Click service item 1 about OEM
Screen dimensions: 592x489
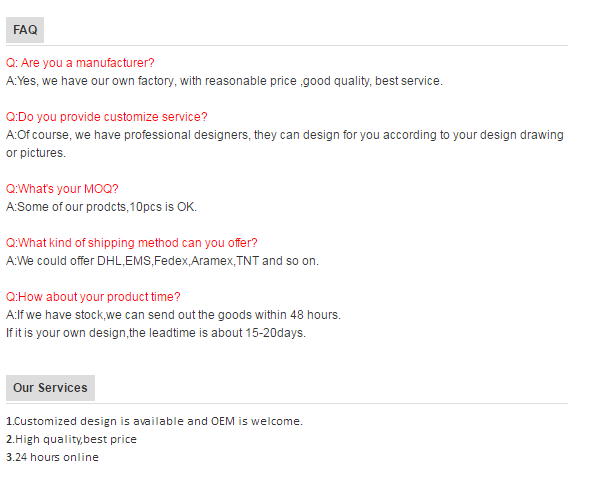point(154,421)
